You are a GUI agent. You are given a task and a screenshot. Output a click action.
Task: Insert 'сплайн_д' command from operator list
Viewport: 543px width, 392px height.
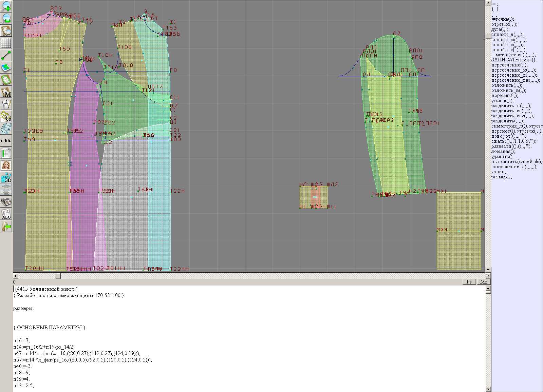(x=507, y=35)
